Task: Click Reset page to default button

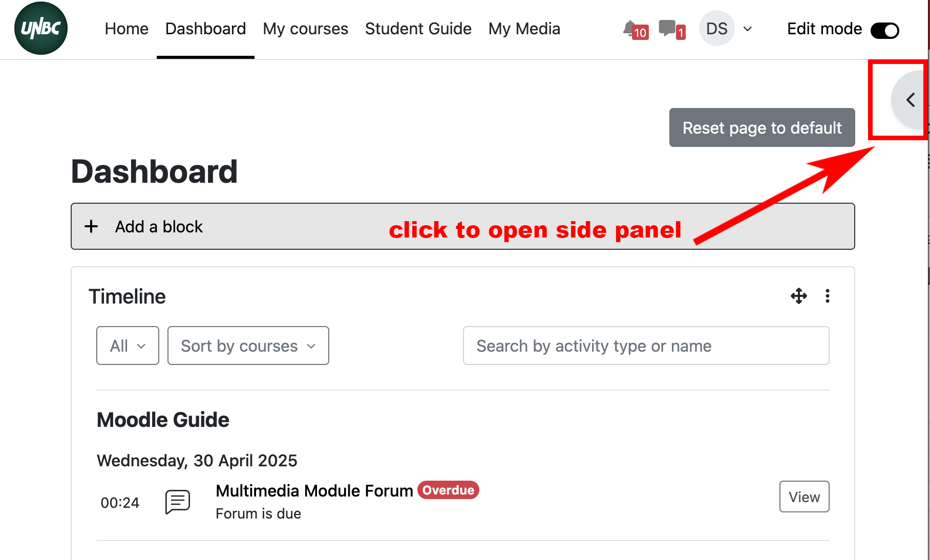Action: (762, 127)
